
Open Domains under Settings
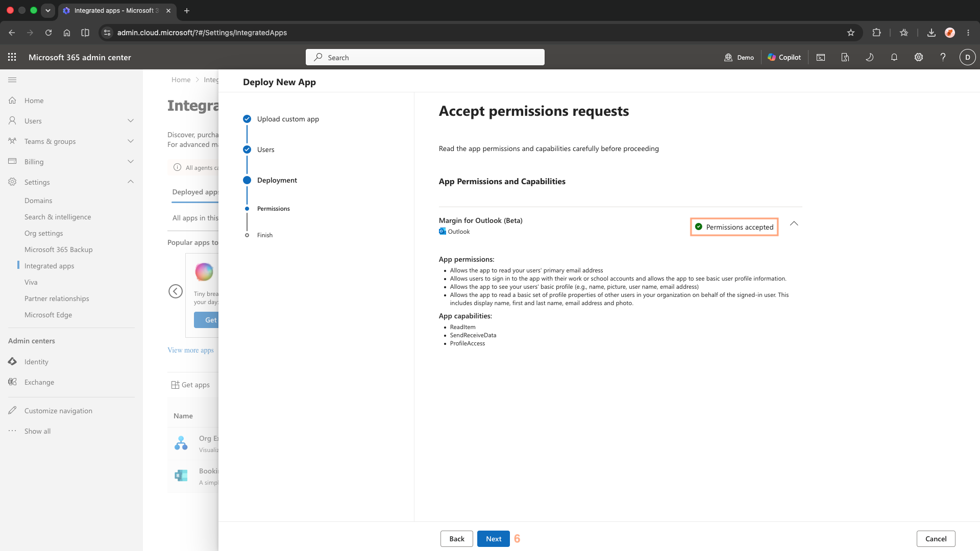coord(38,201)
